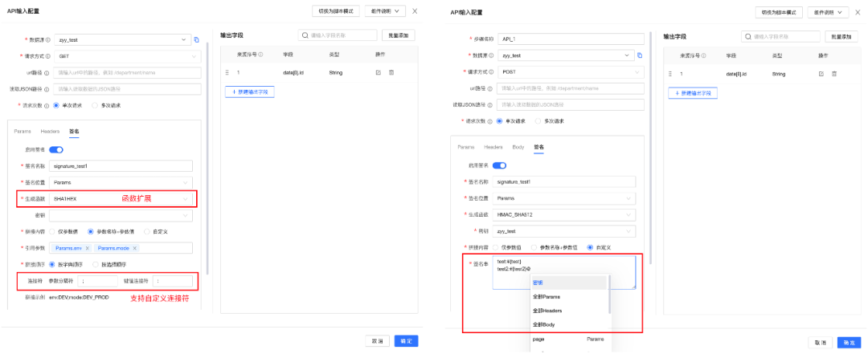This screenshot has height=354, width=868.
Task: Edit data[0].id row in left dialog
Action: click(x=378, y=72)
